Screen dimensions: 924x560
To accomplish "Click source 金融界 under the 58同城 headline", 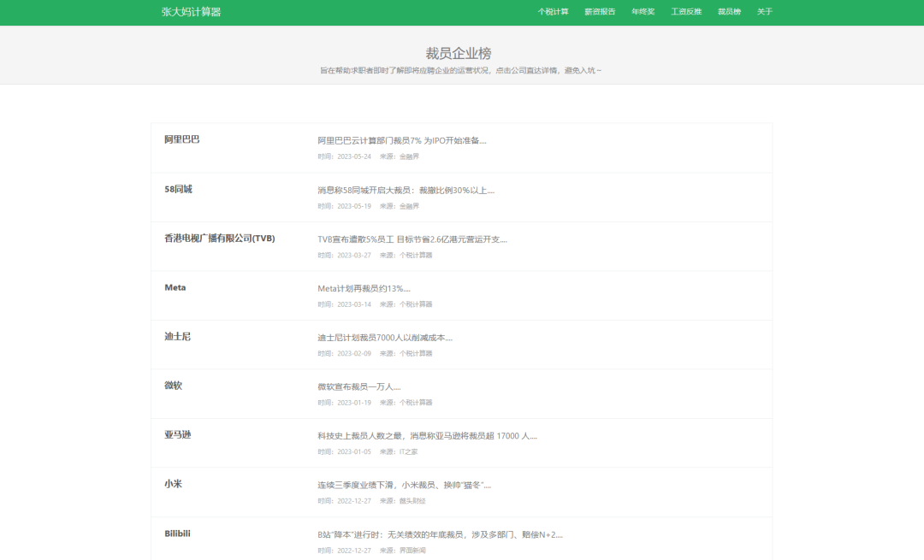I will pos(409,206).
